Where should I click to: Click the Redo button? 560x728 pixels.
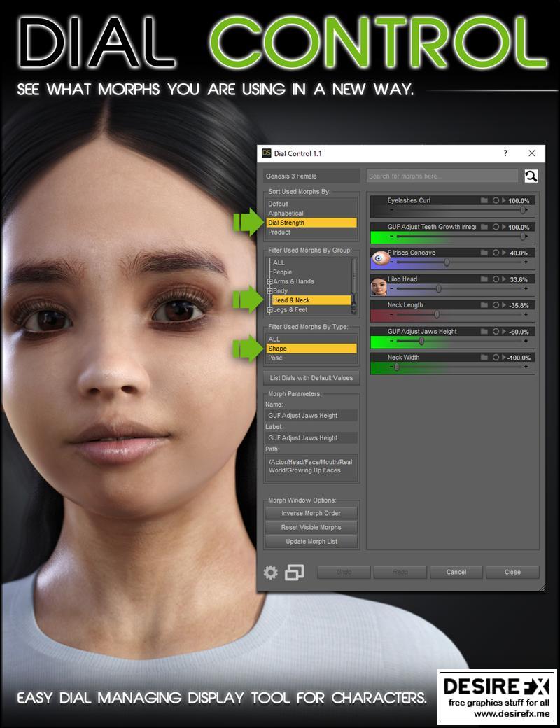tap(400, 572)
